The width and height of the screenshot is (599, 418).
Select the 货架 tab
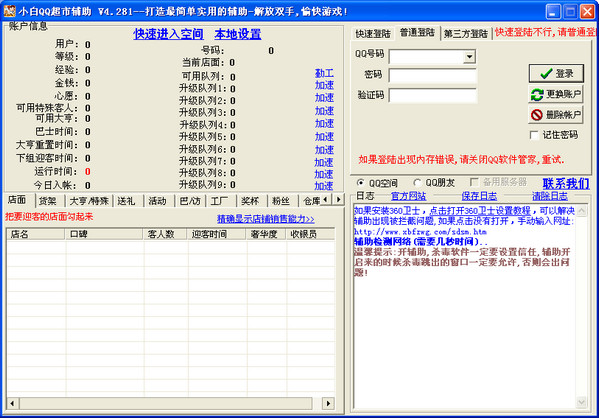49,201
